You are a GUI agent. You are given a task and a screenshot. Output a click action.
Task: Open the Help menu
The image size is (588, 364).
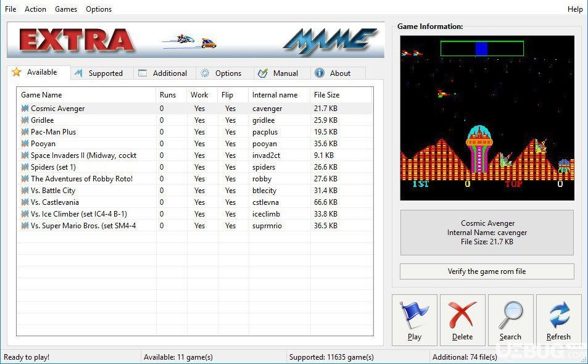[575, 9]
